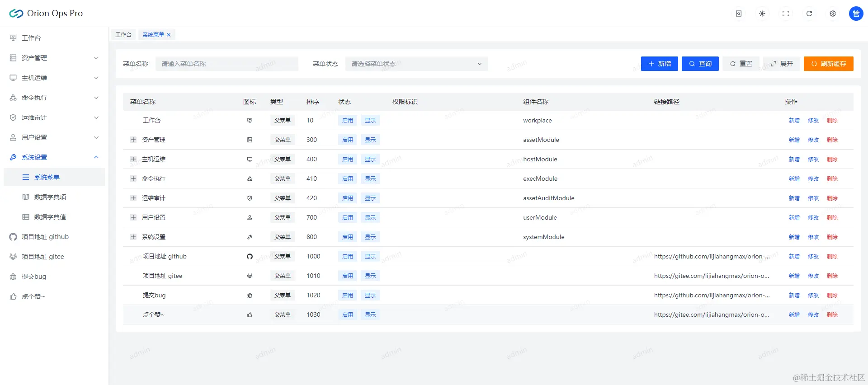Click the orange 刷新缓存 button
The width and height of the screenshot is (868, 385).
(x=829, y=64)
